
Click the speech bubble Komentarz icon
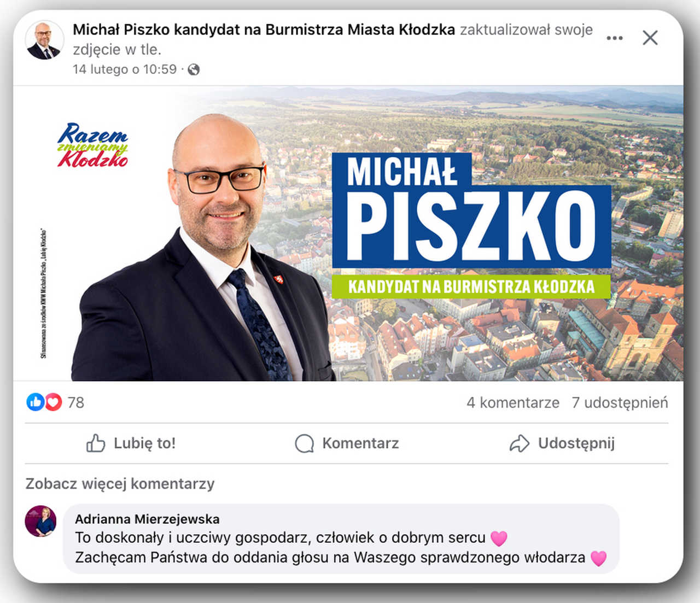click(305, 443)
